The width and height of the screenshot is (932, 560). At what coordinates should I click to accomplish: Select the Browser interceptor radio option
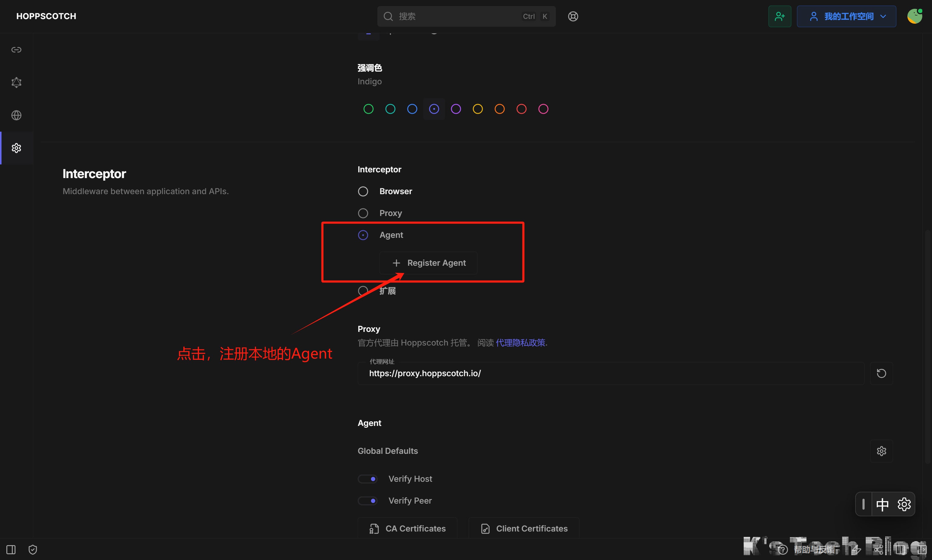tap(363, 191)
